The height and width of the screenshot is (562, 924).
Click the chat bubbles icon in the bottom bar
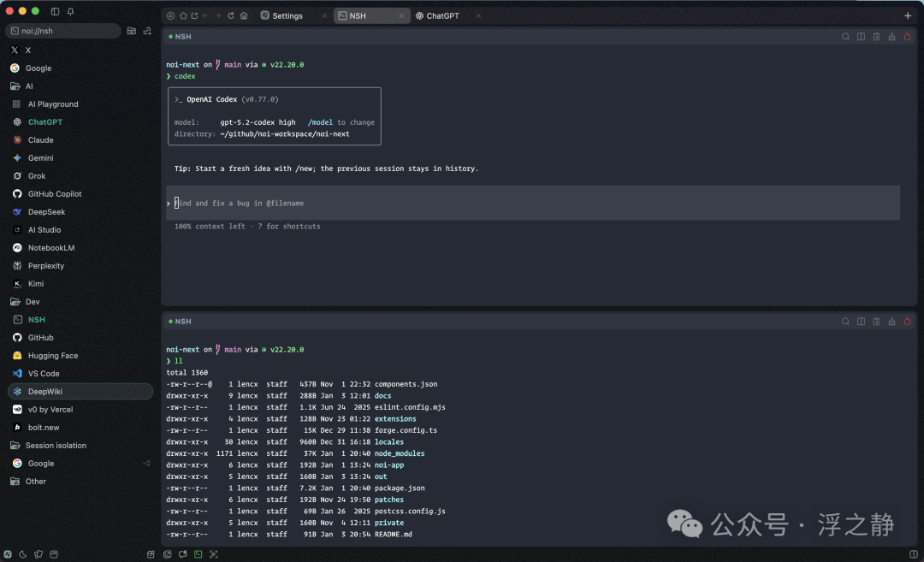[183, 554]
